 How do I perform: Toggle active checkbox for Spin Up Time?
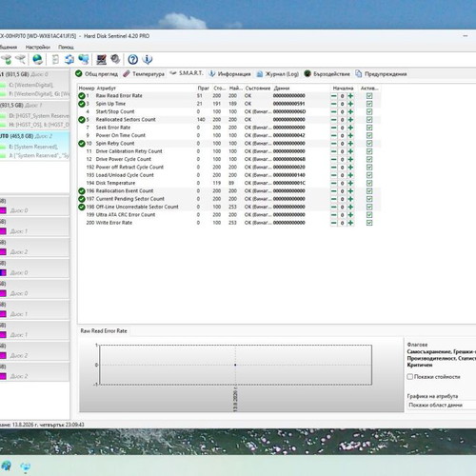point(369,104)
